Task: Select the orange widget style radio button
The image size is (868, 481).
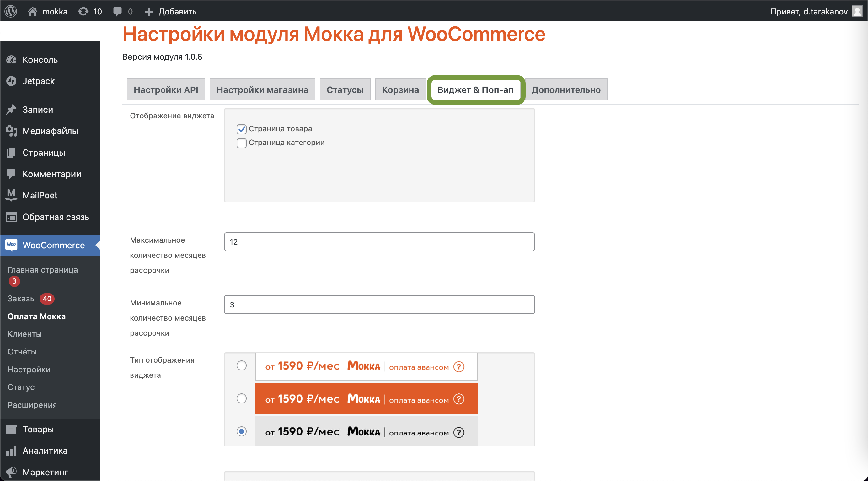Action: (x=242, y=398)
